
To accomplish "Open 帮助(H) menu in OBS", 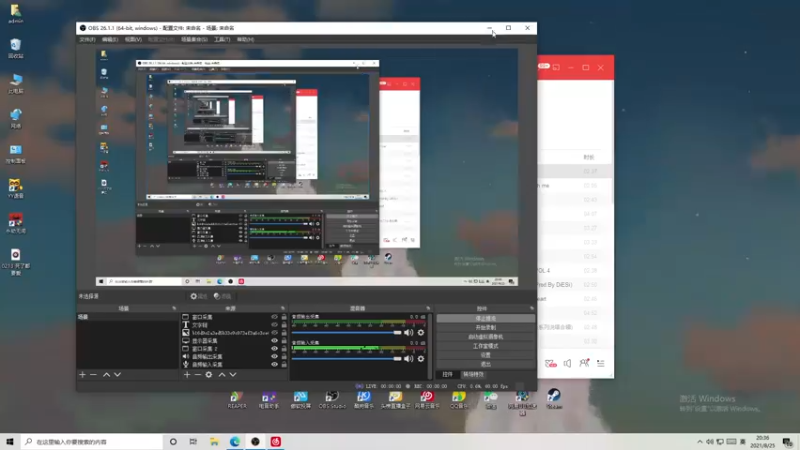I will 245,39.
